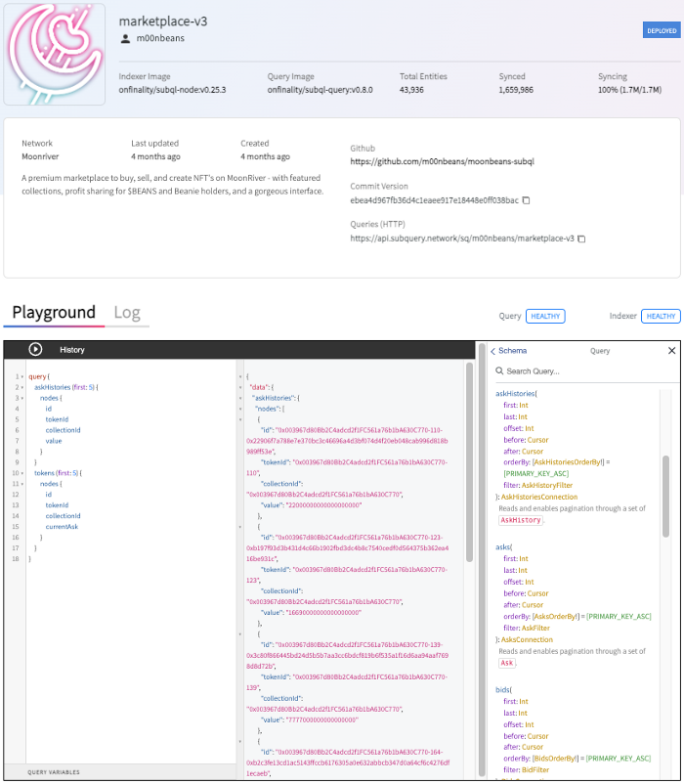This screenshot has height=784, width=684.
Task: Open the BidFilter type
Action: (x=535, y=770)
